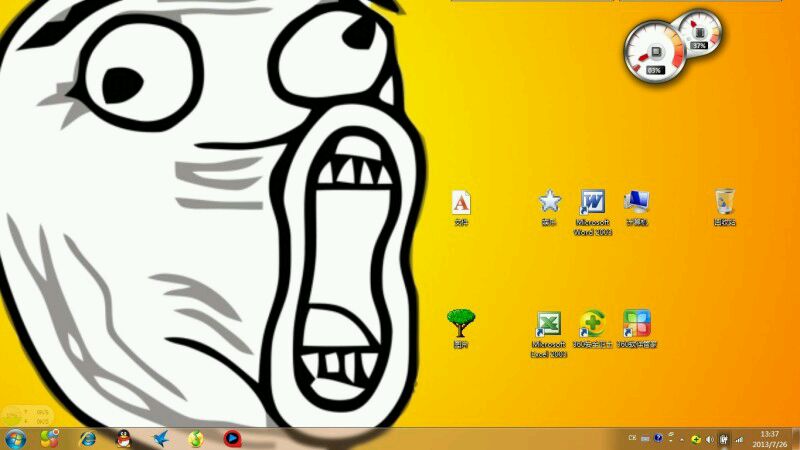
Task: Open the 360 green plus tray icon
Action: pyautogui.click(x=695, y=439)
